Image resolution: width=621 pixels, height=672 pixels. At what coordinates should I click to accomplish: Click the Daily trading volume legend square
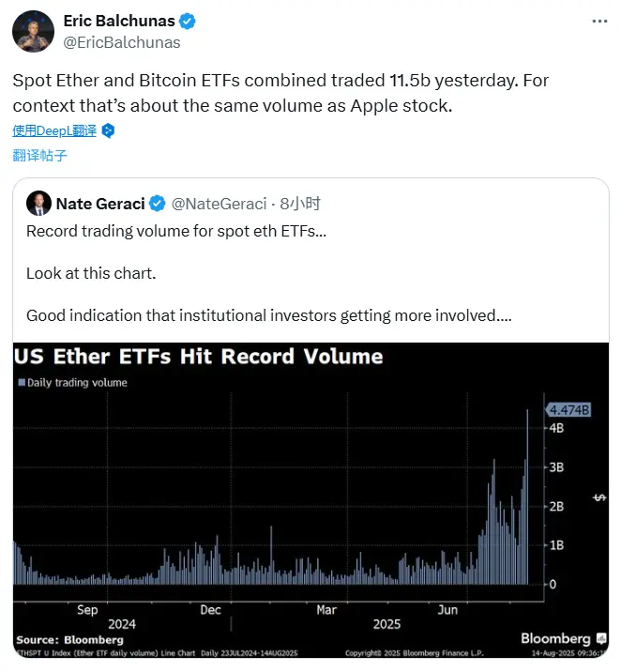(x=22, y=382)
